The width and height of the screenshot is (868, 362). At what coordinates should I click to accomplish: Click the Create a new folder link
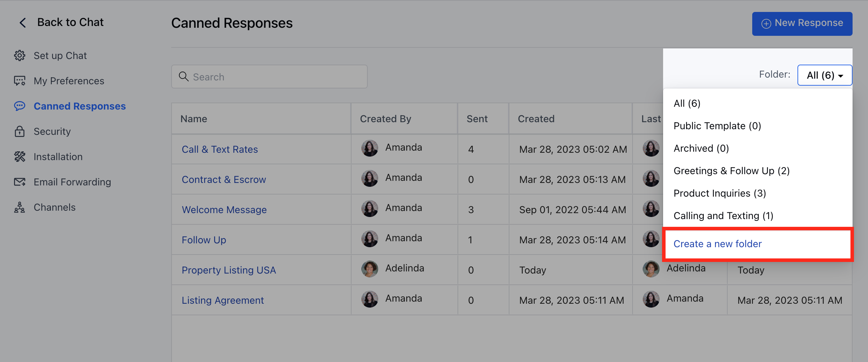click(x=717, y=244)
